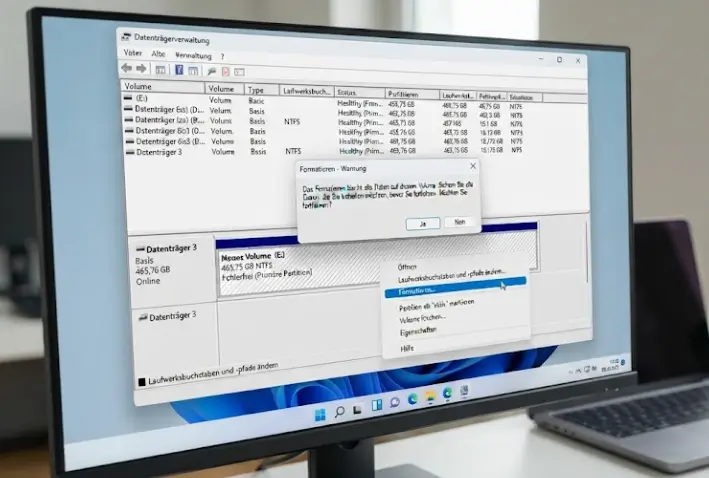
Task: Click the clock in the system tray
Action: pyautogui.click(x=612, y=365)
